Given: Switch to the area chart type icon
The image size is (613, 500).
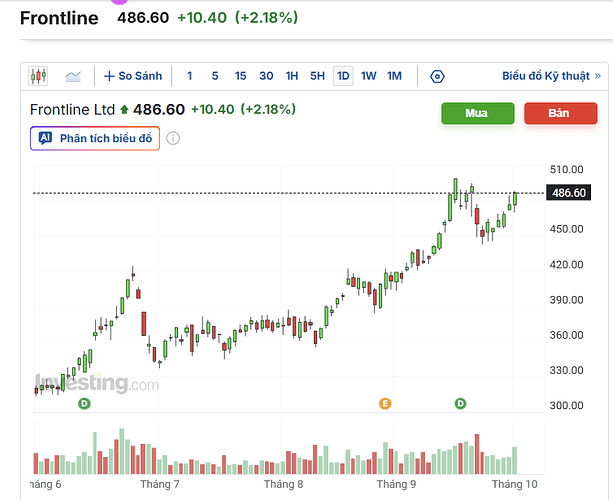Looking at the screenshot, I should click(73, 76).
